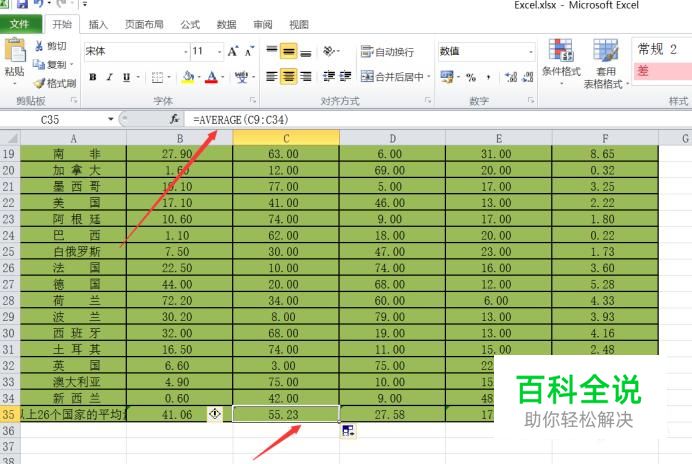Screen dimensions: 692x464
Task: Apply comma style separator
Action: pyautogui.click(x=489, y=78)
